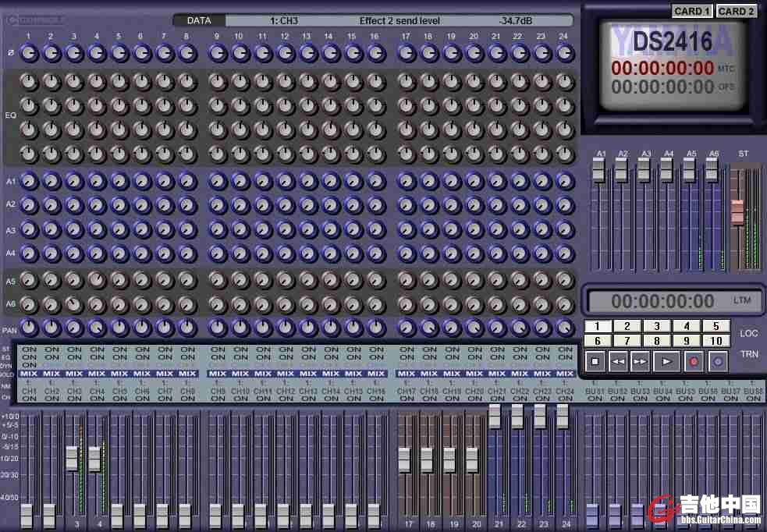The height and width of the screenshot is (532, 767).
Task: Switch to the CARD 1 tab
Action: [692, 11]
